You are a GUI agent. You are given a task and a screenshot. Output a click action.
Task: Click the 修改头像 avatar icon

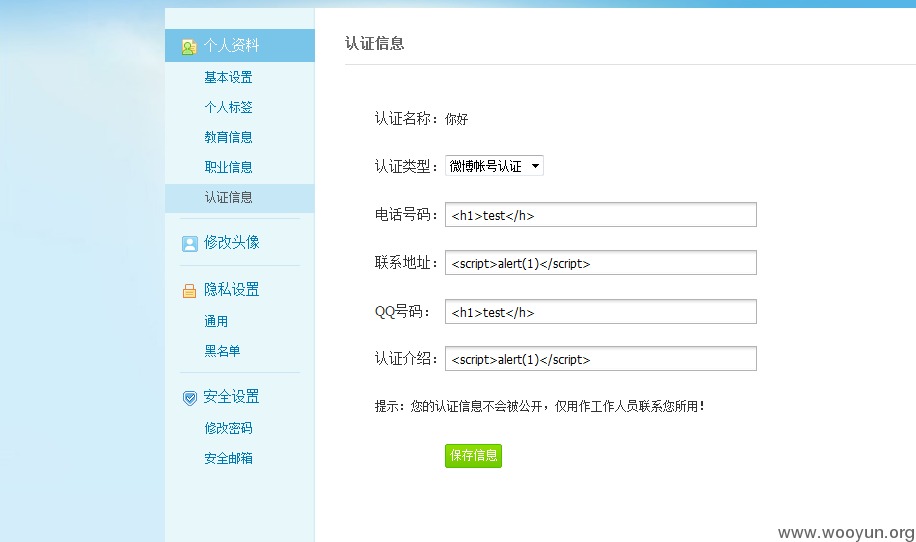(189, 244)
